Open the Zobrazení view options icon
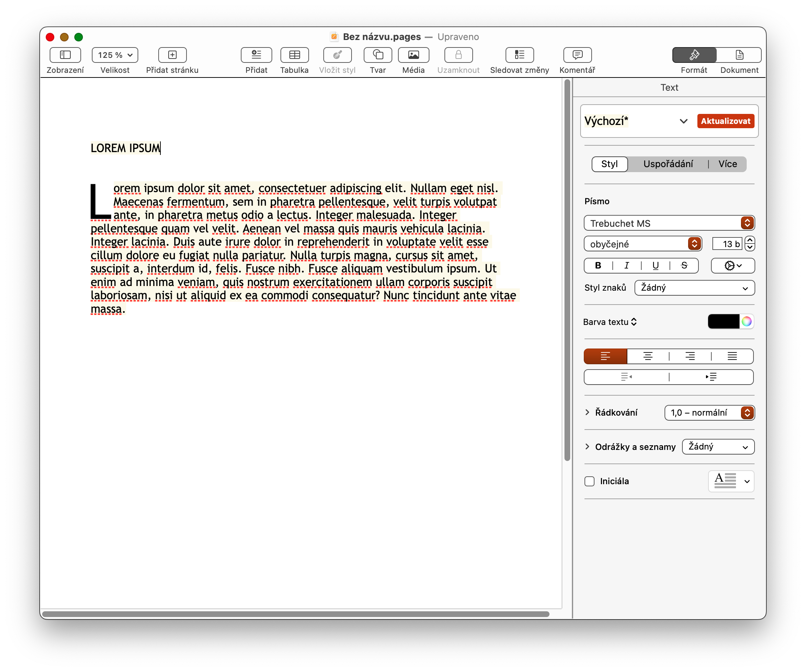 click(65, 55)
